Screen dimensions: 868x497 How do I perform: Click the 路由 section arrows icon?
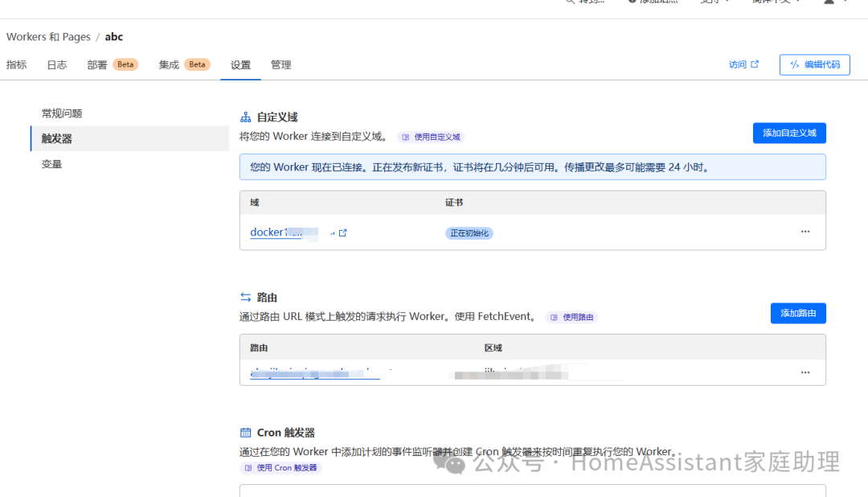point(245,298)
